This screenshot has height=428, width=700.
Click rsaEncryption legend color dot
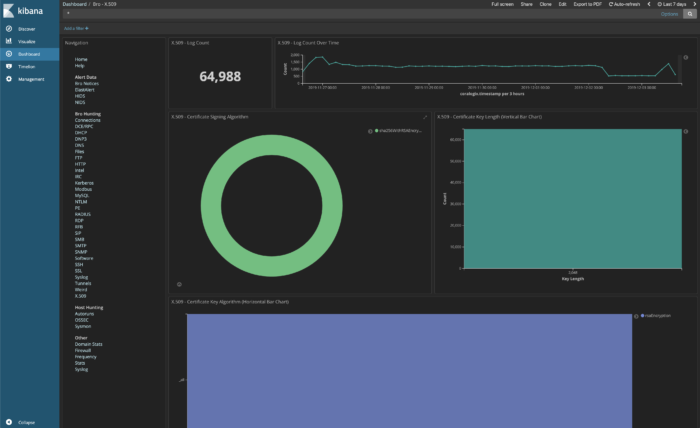(x=642, y=316)
